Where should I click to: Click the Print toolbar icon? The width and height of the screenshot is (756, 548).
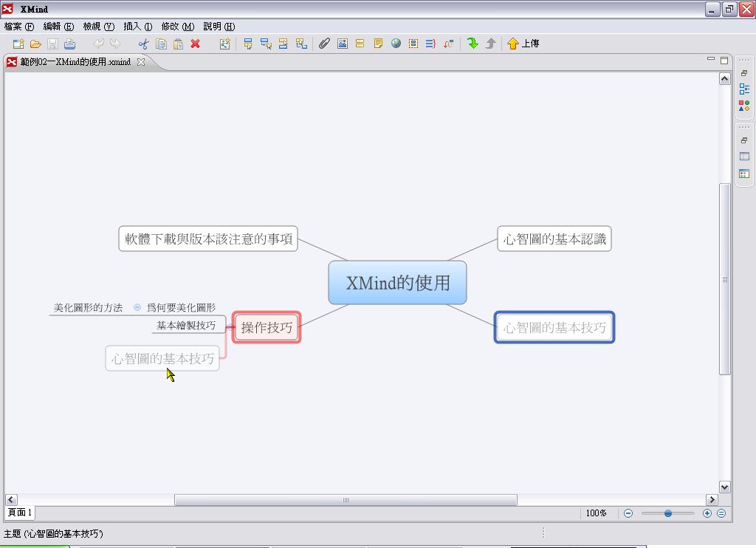pyautogui.click(x=70, y=44)
